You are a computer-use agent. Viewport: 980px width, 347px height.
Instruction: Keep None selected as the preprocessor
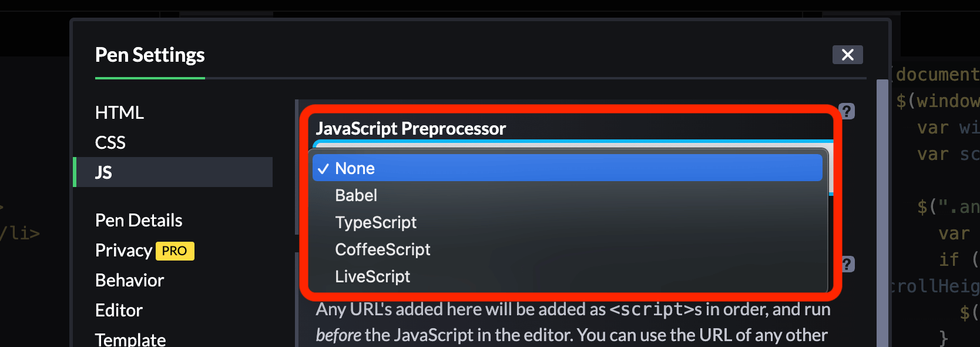coord(354,168)
